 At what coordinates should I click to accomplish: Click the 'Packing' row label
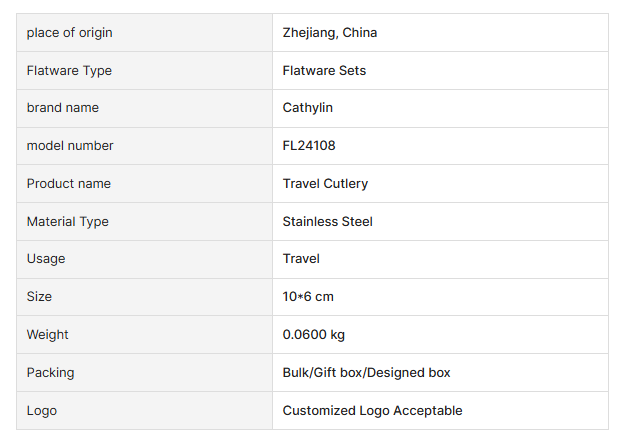click(51, 373)
